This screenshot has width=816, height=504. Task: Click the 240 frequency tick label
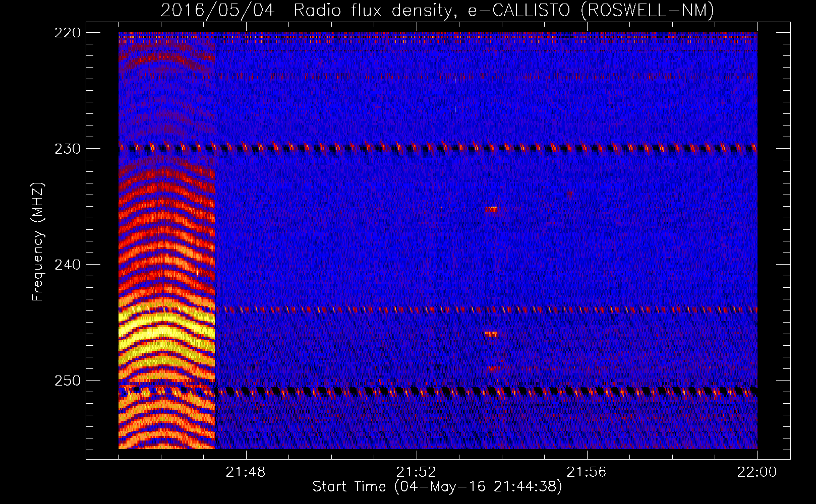[x=68, y=265]
